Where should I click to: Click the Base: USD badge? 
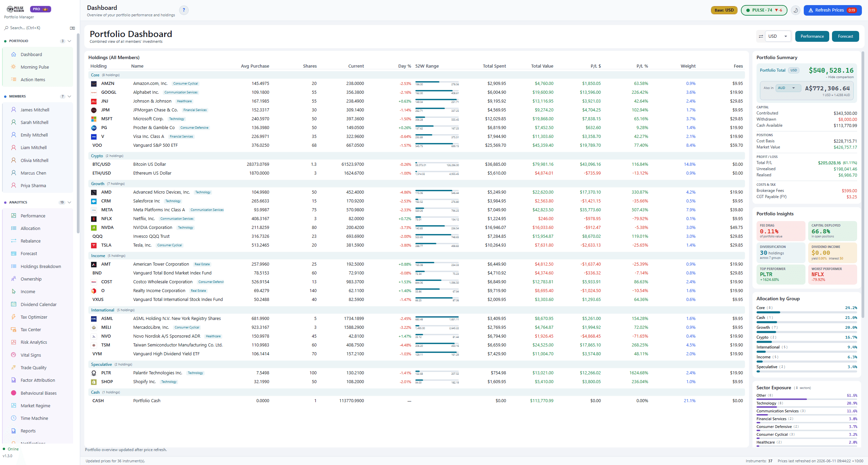coord(724,10)
